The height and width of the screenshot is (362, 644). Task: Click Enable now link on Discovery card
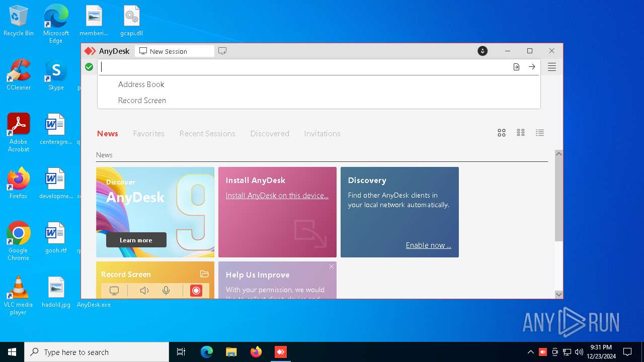point(429,245)
